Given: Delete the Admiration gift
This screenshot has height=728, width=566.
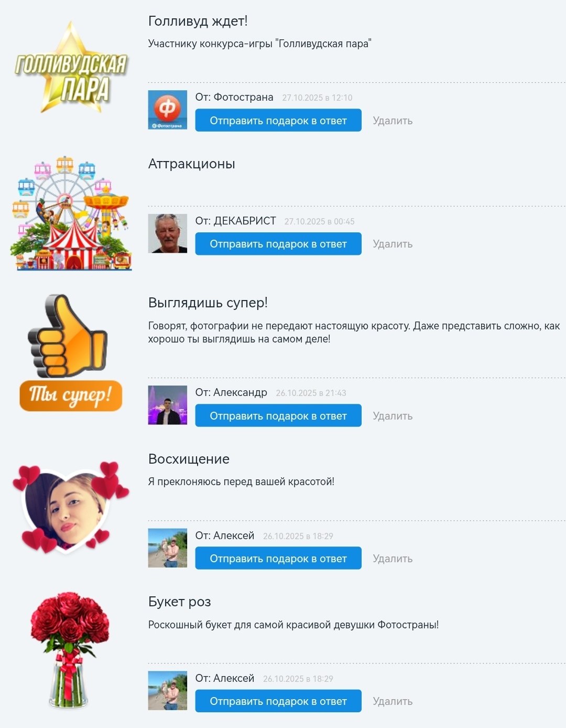Looking at the screenshot, I should [393, 559].
